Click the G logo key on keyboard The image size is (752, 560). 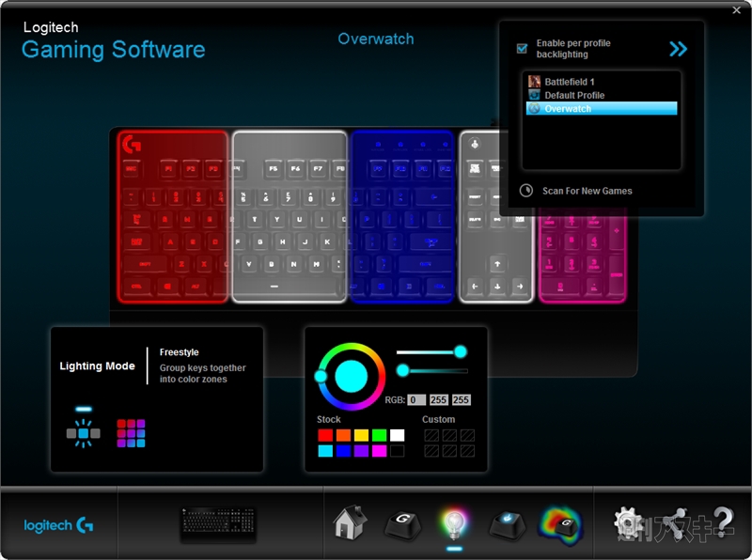click(x=132, y=144)
